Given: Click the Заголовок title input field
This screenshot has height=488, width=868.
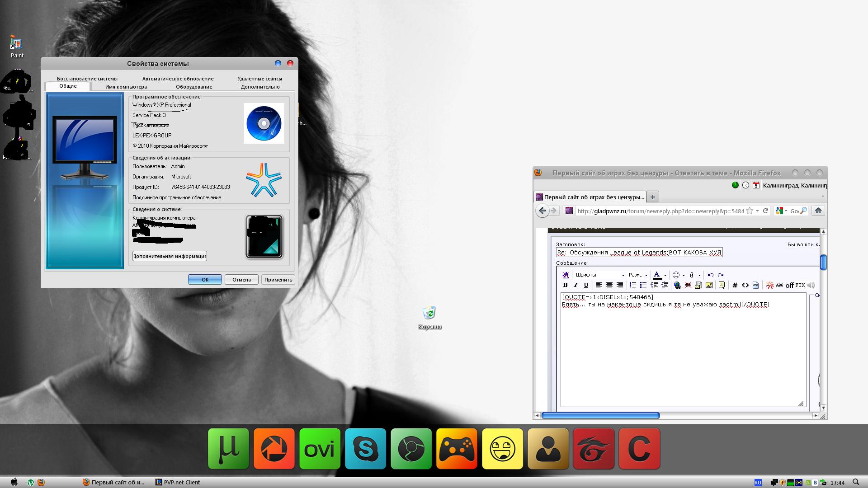Looking at the screenshot, I should pyautogui.click(x=639, y=253).
